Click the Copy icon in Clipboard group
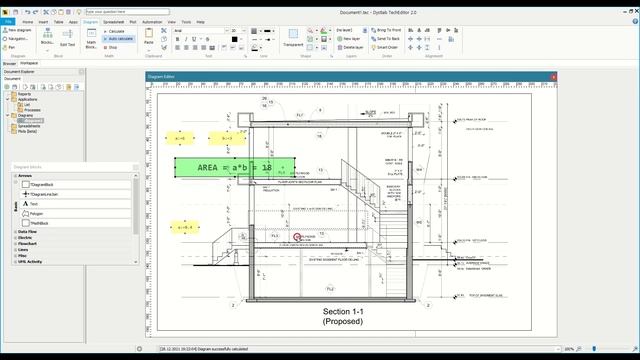The height and width of the screenshot is (360, 640). 164,39
